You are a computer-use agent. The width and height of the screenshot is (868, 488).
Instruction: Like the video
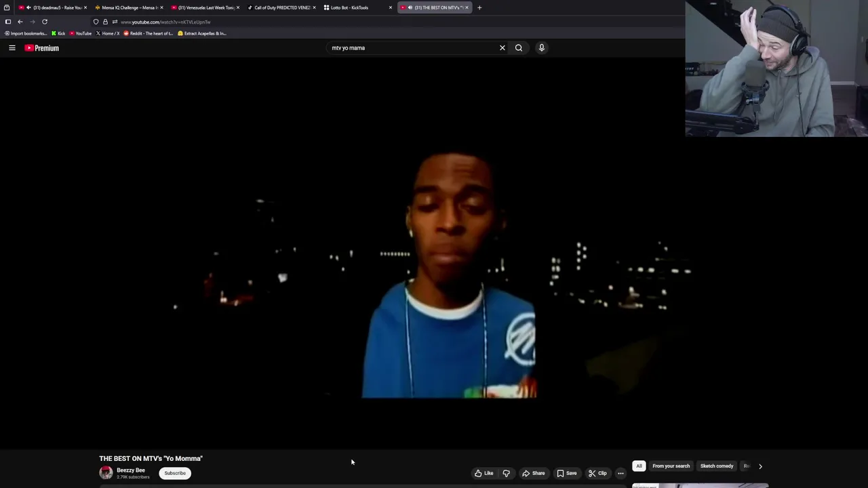(484, 473)
